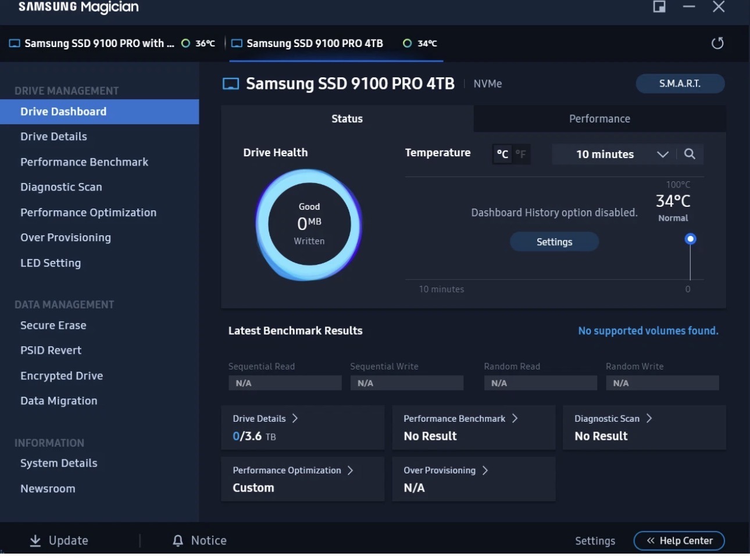The width and height of the screenshot is (750, 560).
Task: Click the "Latest Benchmark Results" heading
Action: (295, 331)
